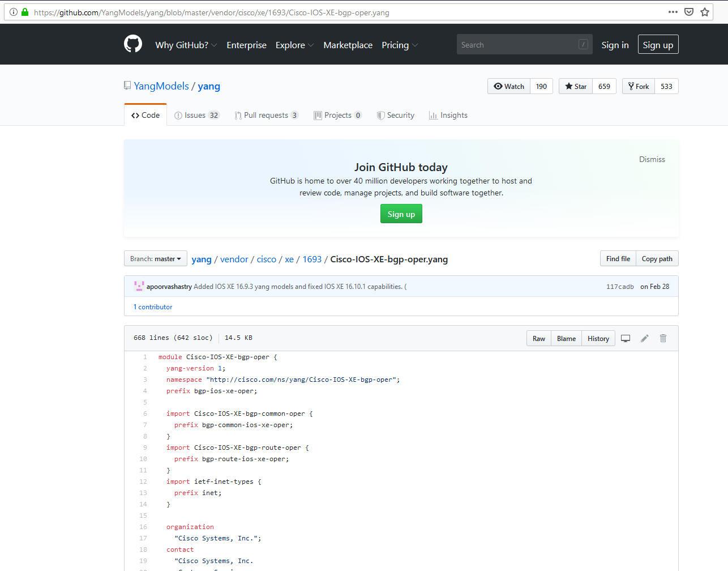Click the text "668 lines (642 sloc)"
The width and height of the screenshot is (728, 571).
coord(173,338)
